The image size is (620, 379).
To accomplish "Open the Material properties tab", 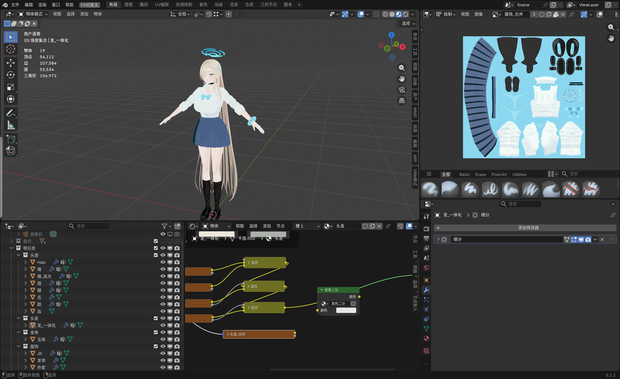I will (426, 338).
